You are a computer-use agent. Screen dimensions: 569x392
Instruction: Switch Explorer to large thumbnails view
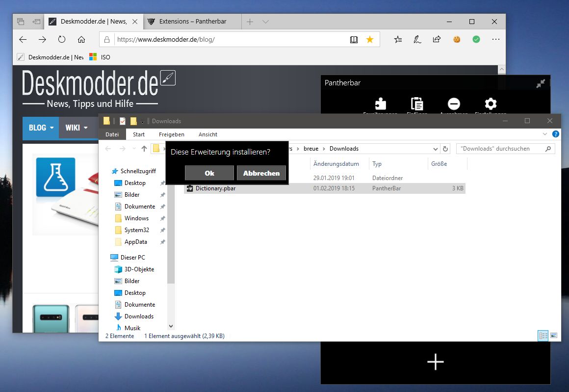tap(554, 336)
